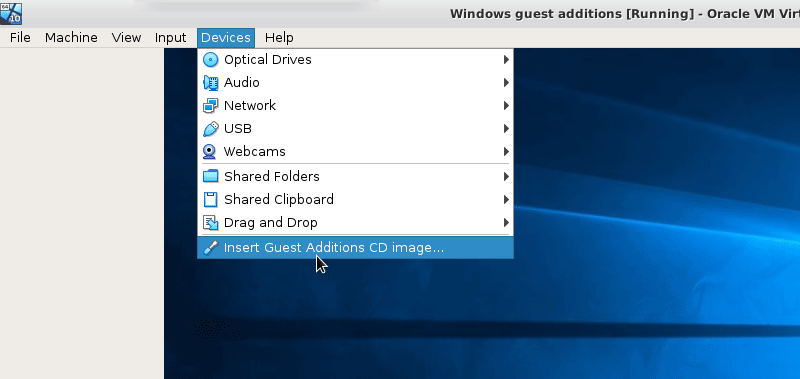Open the View menu
This screenshot has height=379, width=800.
(x=126, y=38)
